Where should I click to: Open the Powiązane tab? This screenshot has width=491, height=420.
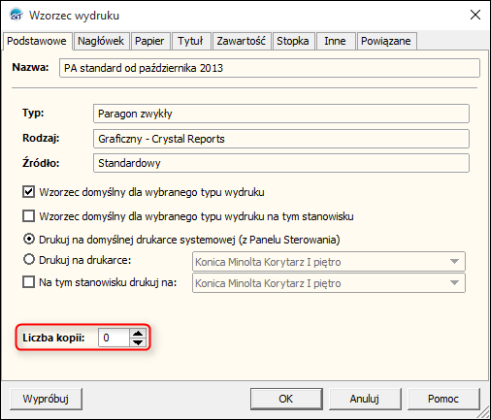coord(386,41)
